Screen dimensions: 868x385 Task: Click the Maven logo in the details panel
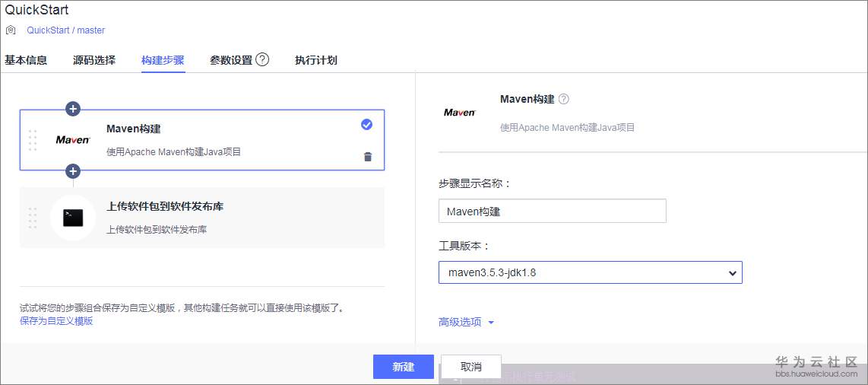(460, 113)
